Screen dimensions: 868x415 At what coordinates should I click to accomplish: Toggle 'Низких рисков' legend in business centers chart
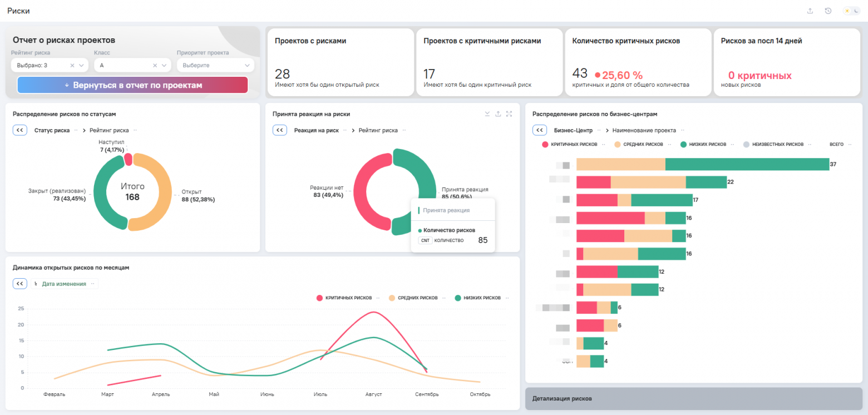click(x=703, y=144)
